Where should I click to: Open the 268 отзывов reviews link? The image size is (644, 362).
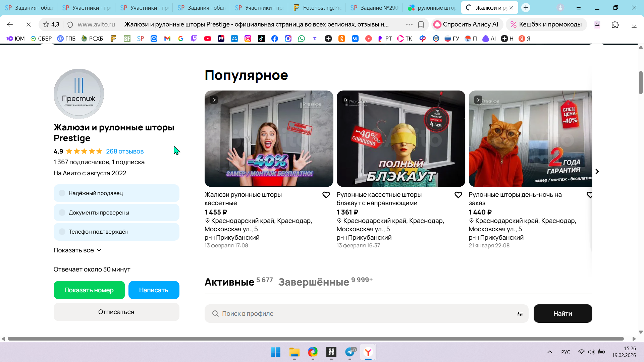pos(125,152)
